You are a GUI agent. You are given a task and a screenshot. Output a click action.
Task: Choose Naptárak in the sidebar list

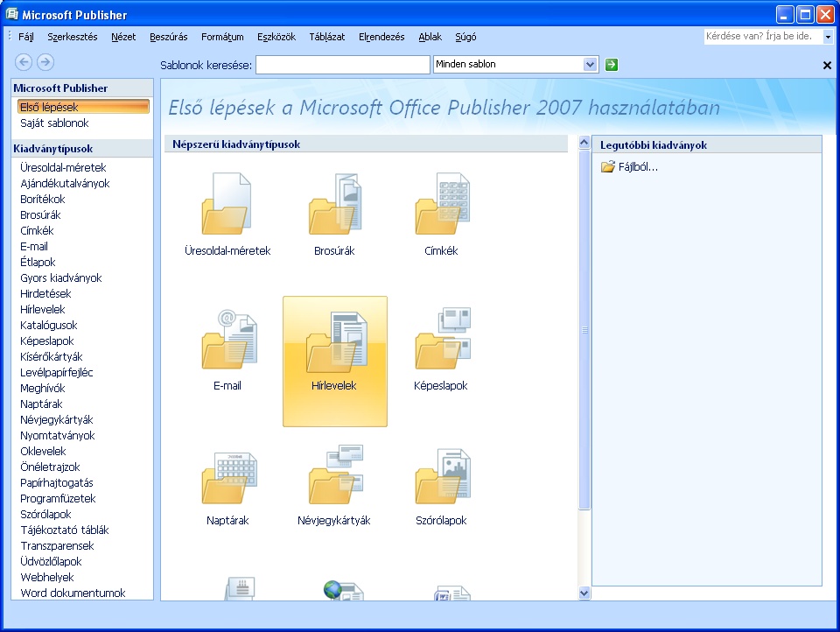pyautogui.click(x=41, y=404)
